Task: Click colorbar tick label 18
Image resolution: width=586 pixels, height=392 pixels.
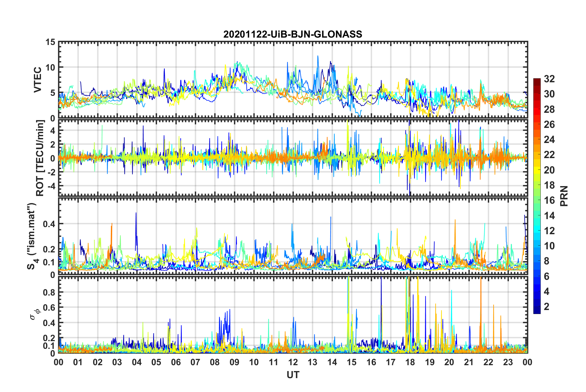Action: pyautogui.click(x=549, y=185)
